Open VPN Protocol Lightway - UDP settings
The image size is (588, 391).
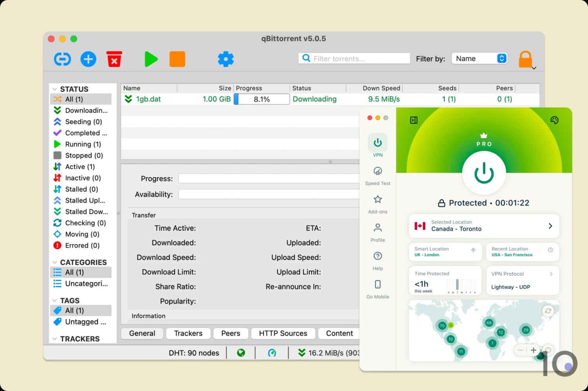[x=523, y=281]
